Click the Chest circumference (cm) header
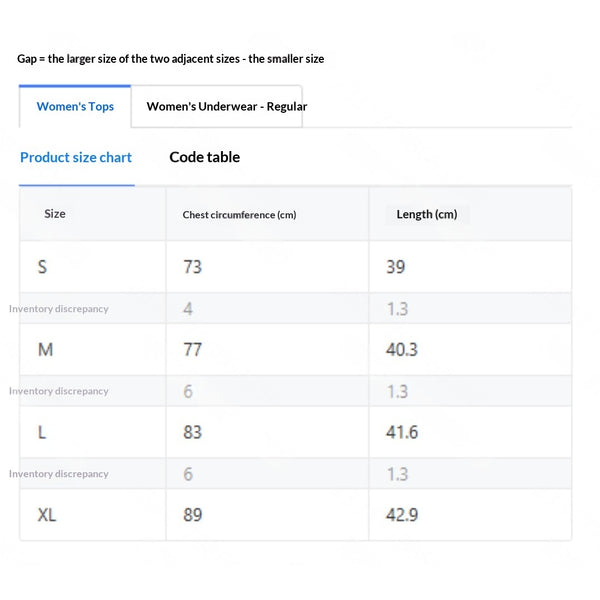This screenshot has height=600, width=600. click(x=239, y=215)
